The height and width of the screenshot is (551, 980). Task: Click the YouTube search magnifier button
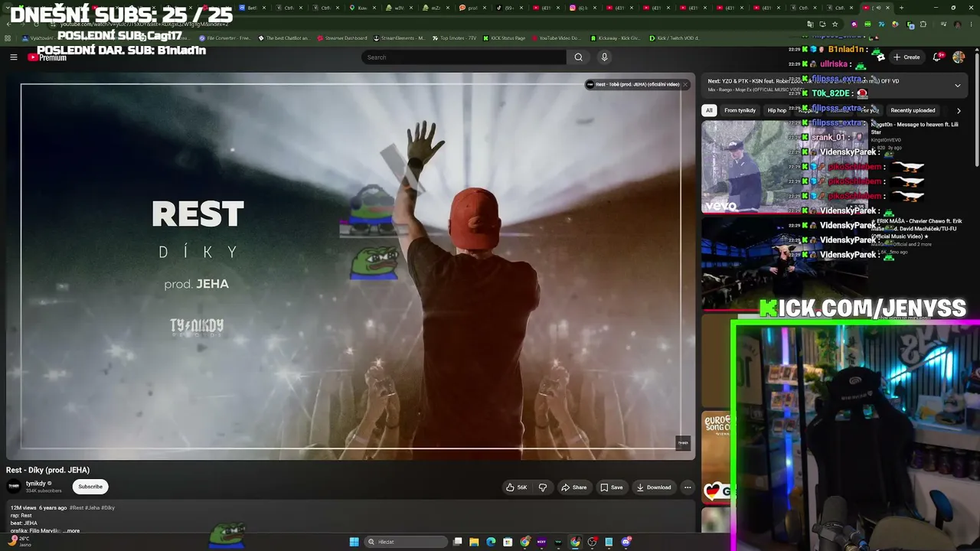pyautogui.click(x=578, y=57)
